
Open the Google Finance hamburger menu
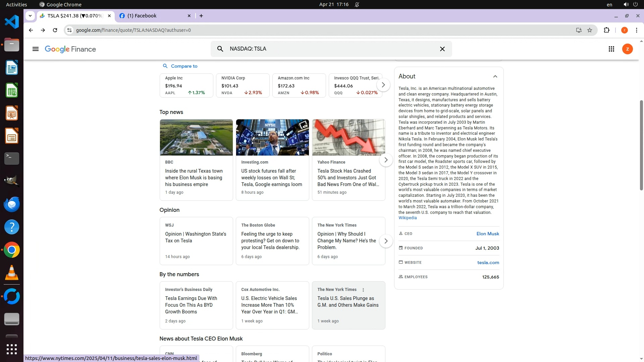36,49
